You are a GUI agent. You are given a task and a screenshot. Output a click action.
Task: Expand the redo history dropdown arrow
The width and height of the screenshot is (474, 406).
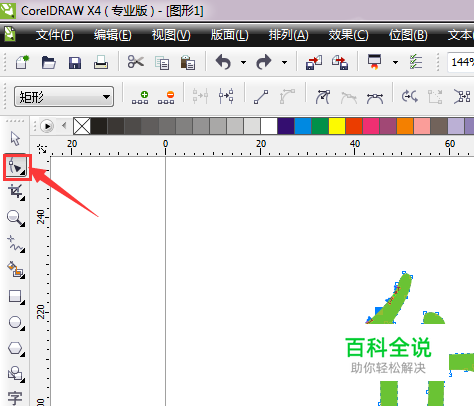[284, 62]
